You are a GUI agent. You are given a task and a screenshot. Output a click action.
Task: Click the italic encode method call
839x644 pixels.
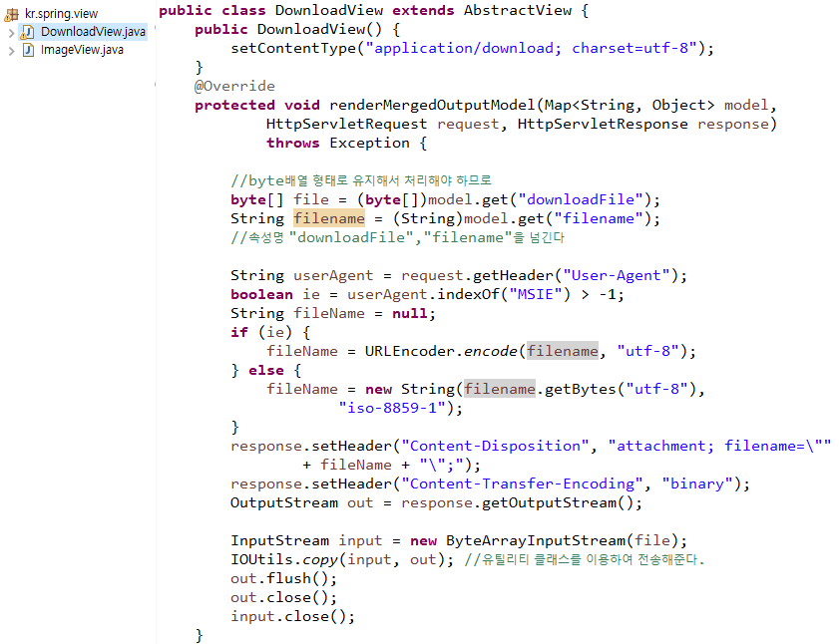coord(491,352)
